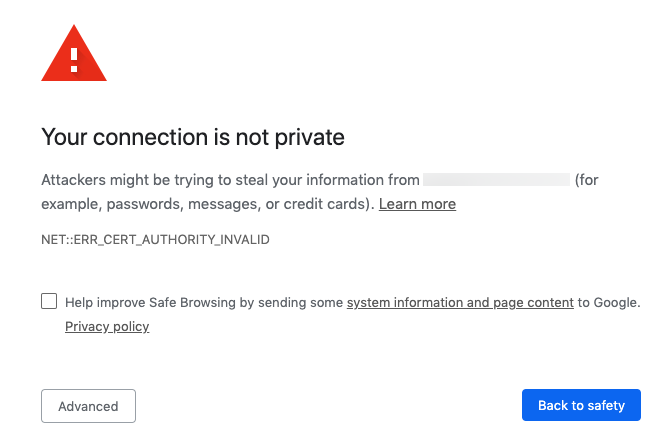Click the 'Your connection is not private' heading
This screenshot has height=441, width=662.
[193, 137]
